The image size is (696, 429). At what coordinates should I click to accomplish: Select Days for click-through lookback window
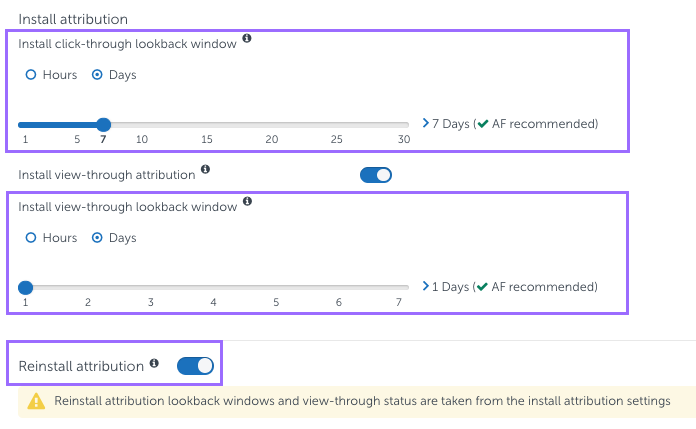[x=98, y=75]
